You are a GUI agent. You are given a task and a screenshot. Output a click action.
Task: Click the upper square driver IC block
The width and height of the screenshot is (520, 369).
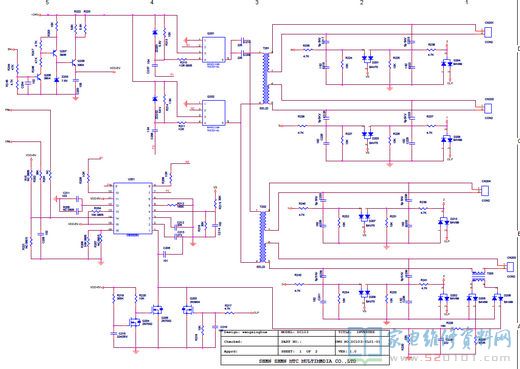[x=214, y=50]
